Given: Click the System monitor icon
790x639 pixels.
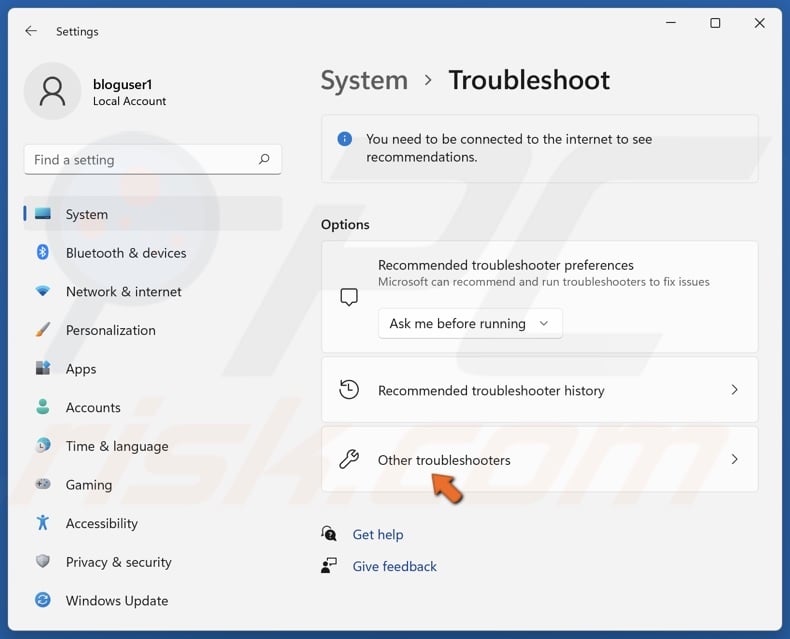Looking at the screenshot, I should (43, 214).
